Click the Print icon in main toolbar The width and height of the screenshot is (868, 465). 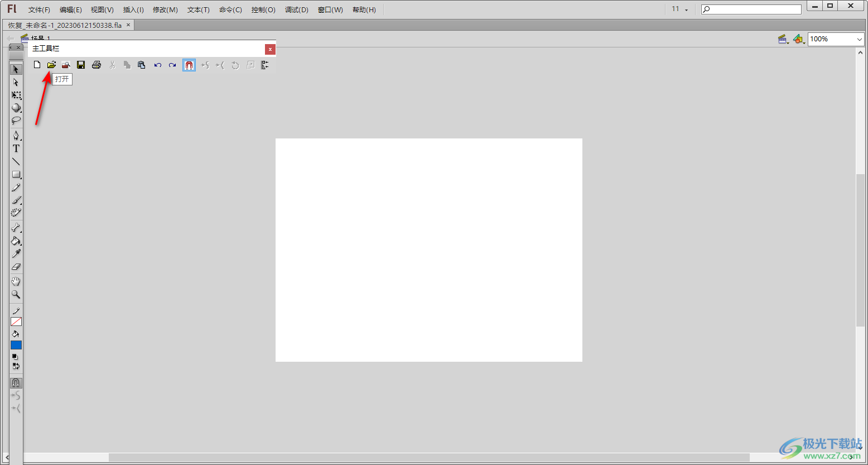pyautogui.click(x=97, y=65)
